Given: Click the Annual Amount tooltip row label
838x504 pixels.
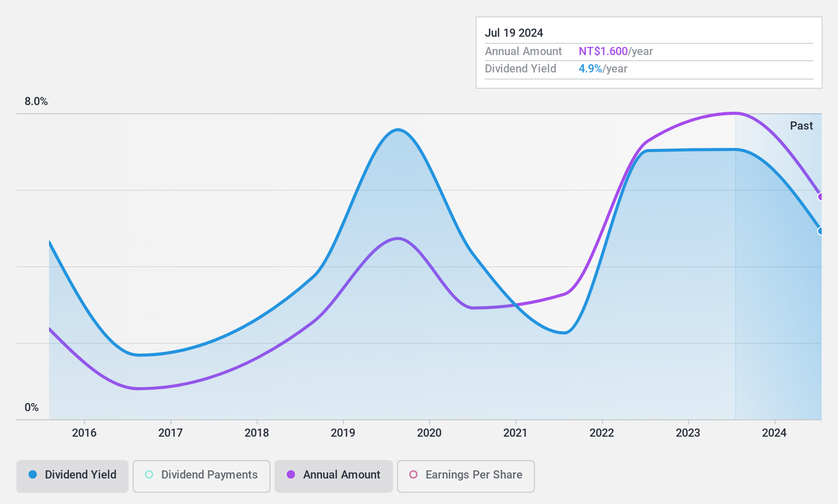Looking at the screenshot, I should pyautogui.click(x=523, y=52).
